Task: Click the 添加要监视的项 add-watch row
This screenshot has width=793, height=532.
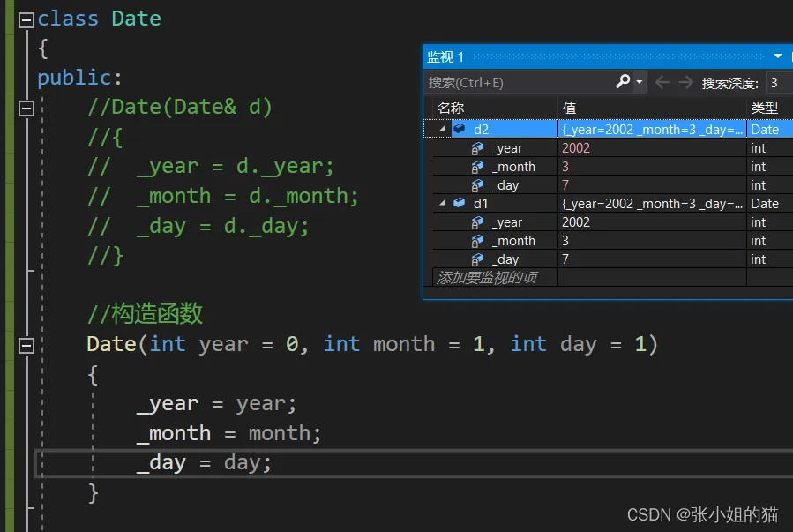Action: coord(487,277)
